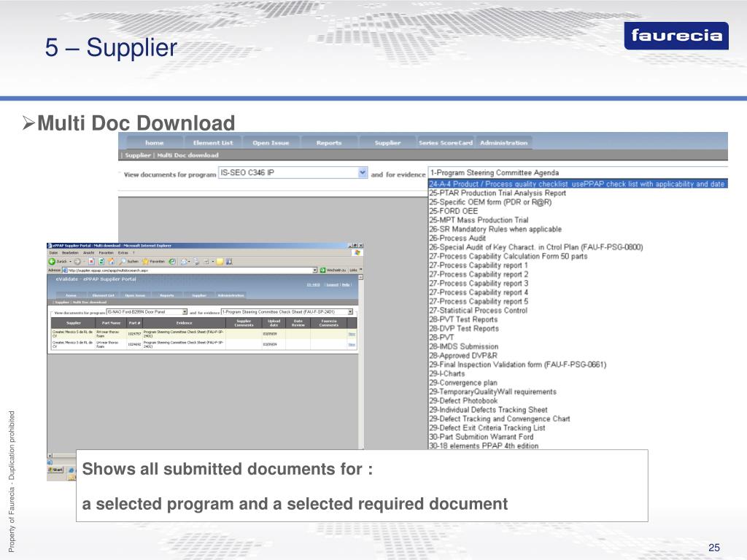Screen dimensions: 747x560
Task: Select 28-IMDS Submission entry
Action: click(x=464, y=346)
